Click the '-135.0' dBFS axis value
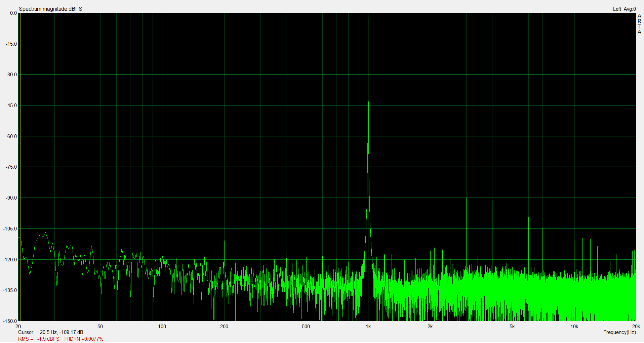Viewport: 644px width, 343px height. tap(10, 290)
